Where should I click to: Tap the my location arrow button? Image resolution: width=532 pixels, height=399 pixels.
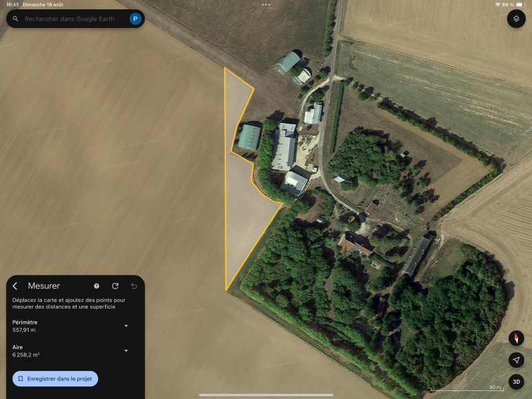tap(516, 360)
